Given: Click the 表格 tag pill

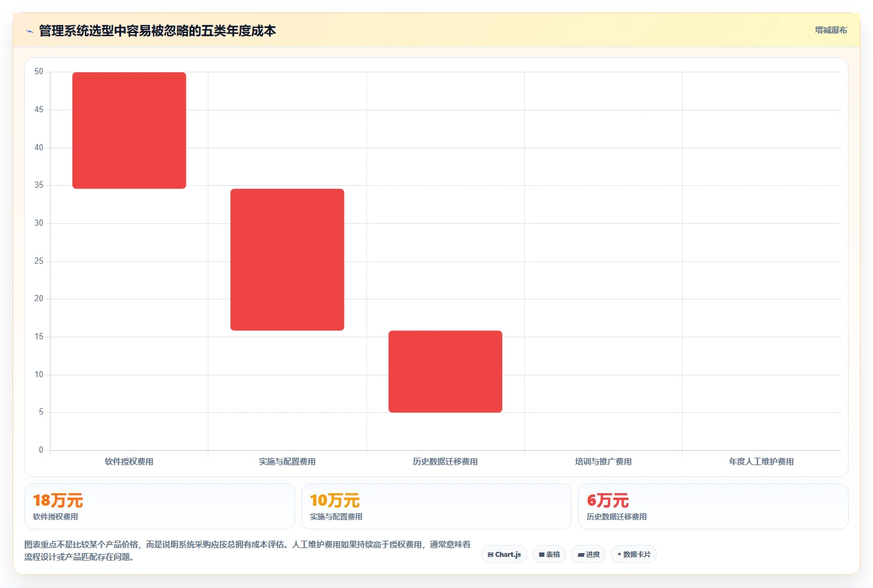Looking at the screenshot, I should point(549,554).
